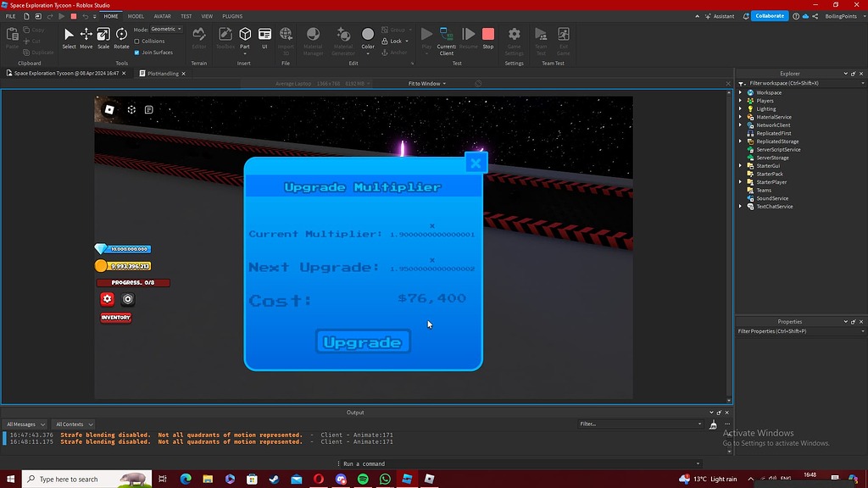This screenshot has height=488, width=868.
Task: Choose the Scale tool
Action: click(103, 36)
